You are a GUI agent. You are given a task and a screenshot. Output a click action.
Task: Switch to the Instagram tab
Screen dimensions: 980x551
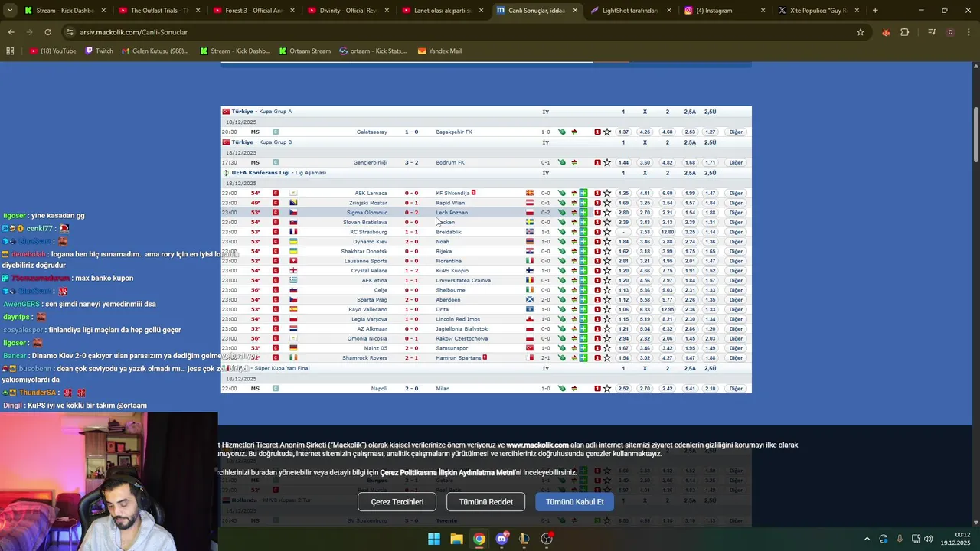(x=724, y=11)
